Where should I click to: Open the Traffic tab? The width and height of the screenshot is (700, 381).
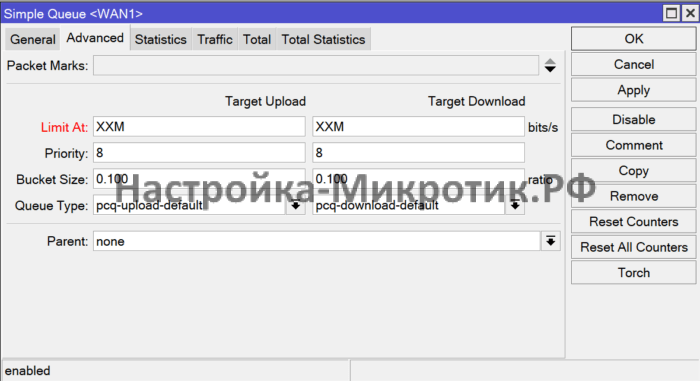tap(215, 39)
